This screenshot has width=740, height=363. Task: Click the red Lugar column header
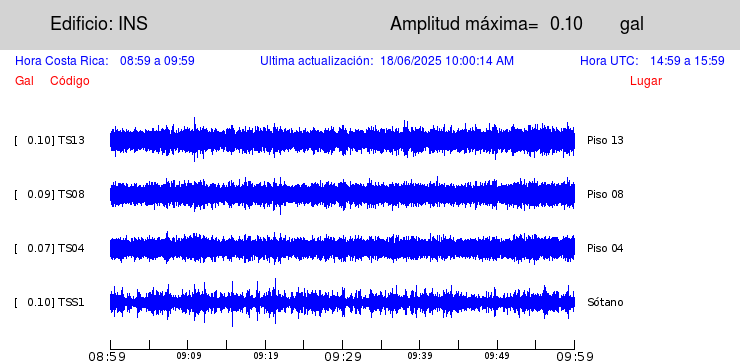(646, 81)
